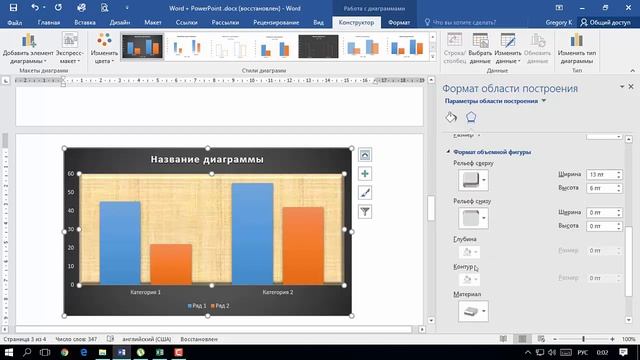Click zoom in plus button
This screenshot has width=640, height=360.
click(x=612, y=339)
